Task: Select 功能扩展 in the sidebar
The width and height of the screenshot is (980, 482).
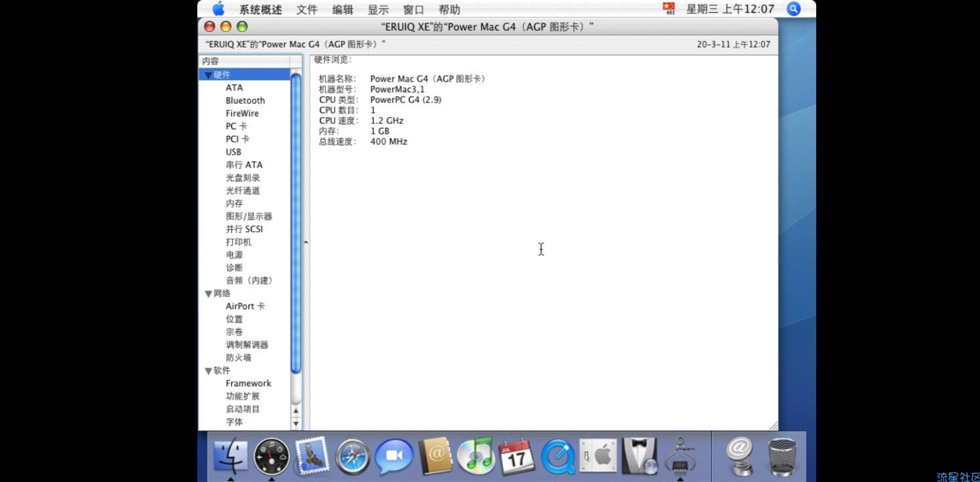Action: click(x=243, y=396)
